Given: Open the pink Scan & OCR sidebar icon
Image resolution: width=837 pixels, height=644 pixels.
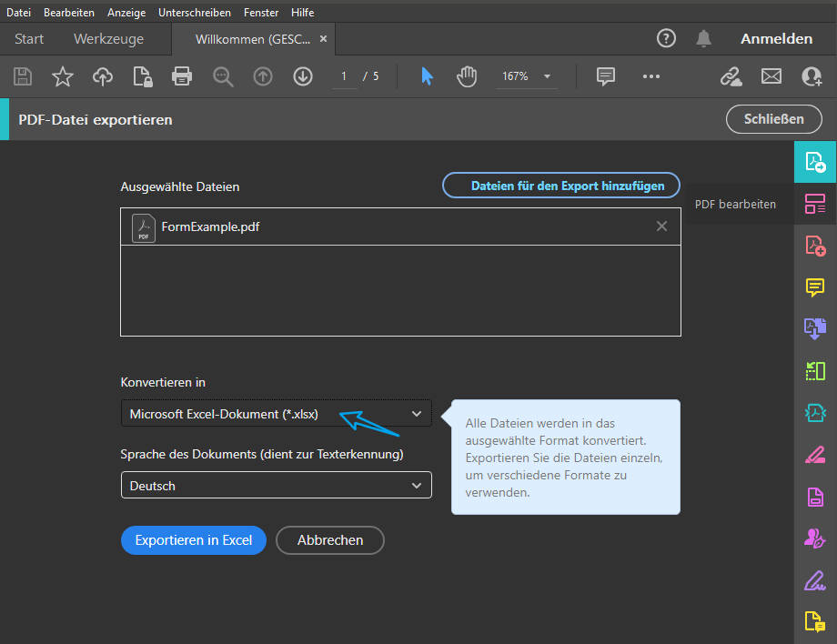Looking at the screenshot, I should click(x=815, y=497).
